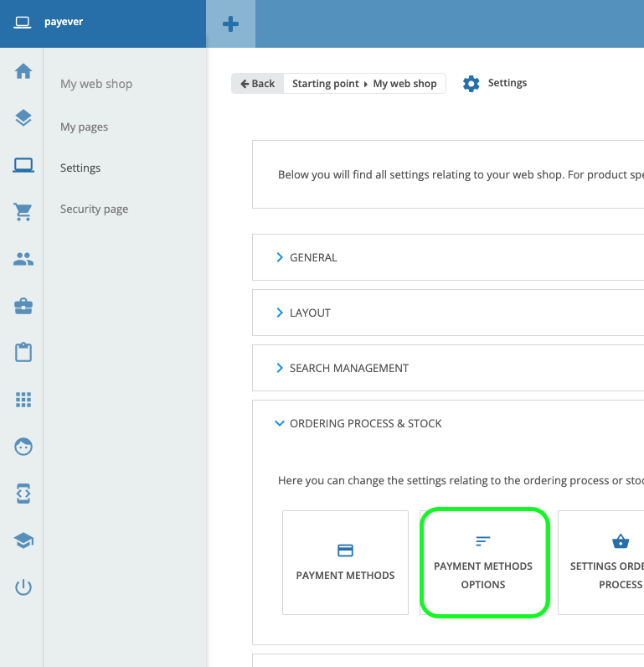The image size is (644, 667).
Task: Select Settings in the side menu
Action: [80, 168]
